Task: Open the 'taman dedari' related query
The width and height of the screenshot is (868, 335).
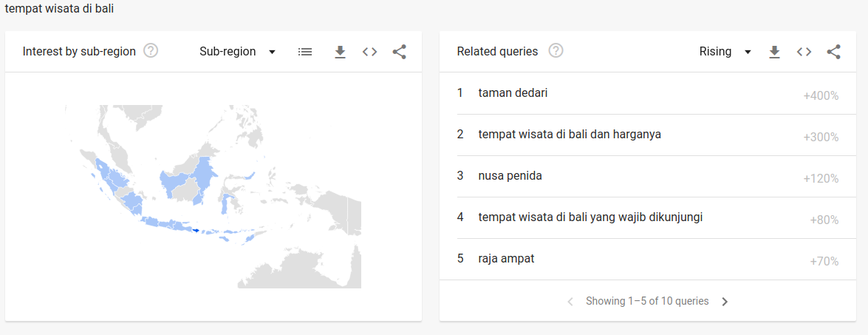Action: pos(513,93)
